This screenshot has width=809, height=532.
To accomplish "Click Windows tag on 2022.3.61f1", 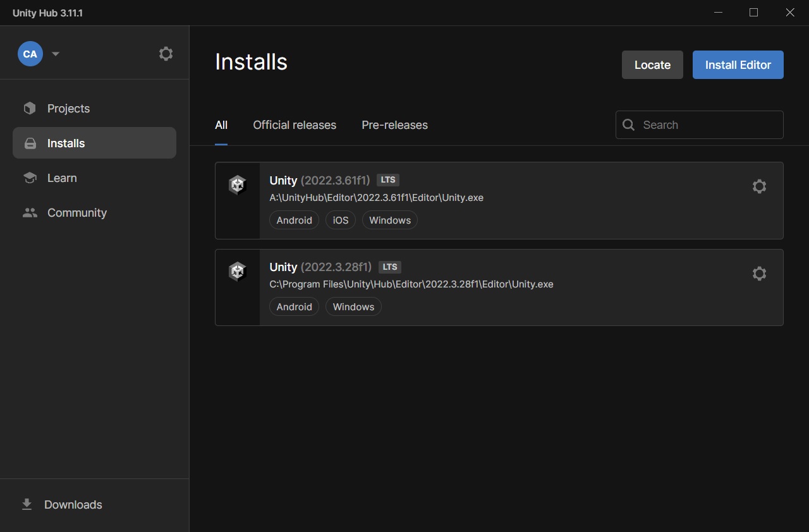I will 390,220.
